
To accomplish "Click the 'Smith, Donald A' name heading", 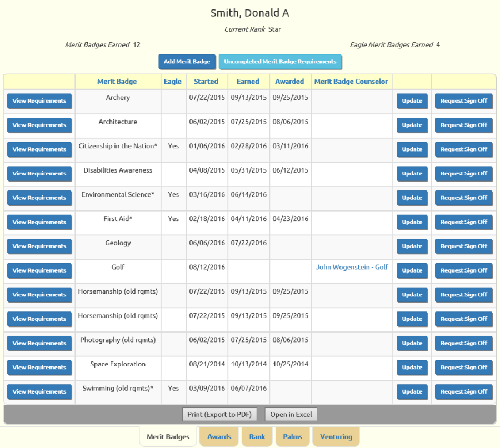I will click(x=249, y=13).
